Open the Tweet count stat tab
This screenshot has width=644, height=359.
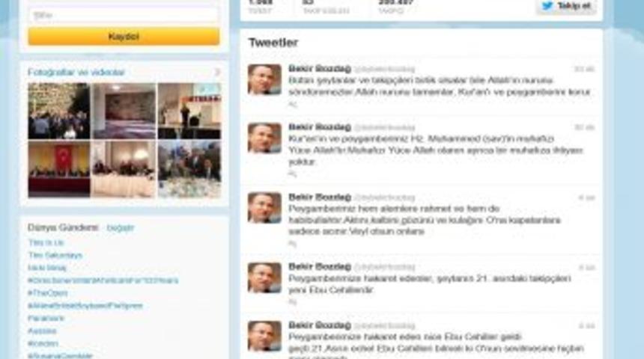[261, 6]
